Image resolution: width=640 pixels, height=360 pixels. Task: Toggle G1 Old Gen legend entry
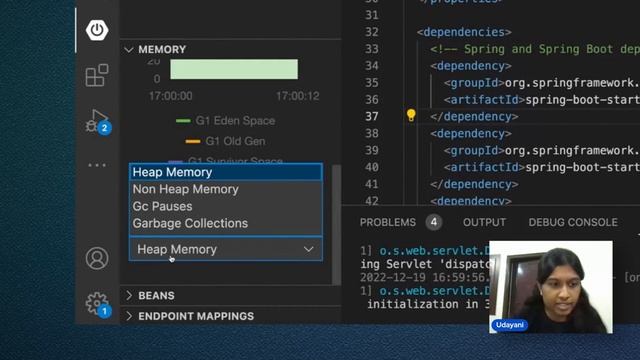coord(225,141)
